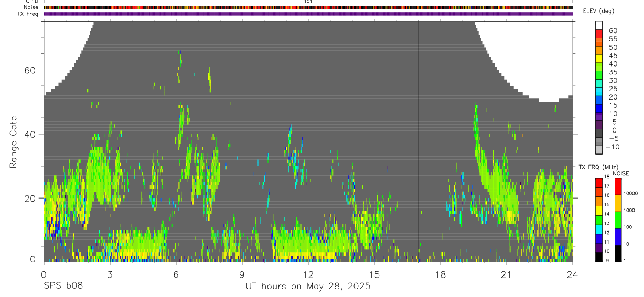644x297 pixels.
Task: Select the light-gray bottom segment of ELEV colorbar
Action: (599, 150)
